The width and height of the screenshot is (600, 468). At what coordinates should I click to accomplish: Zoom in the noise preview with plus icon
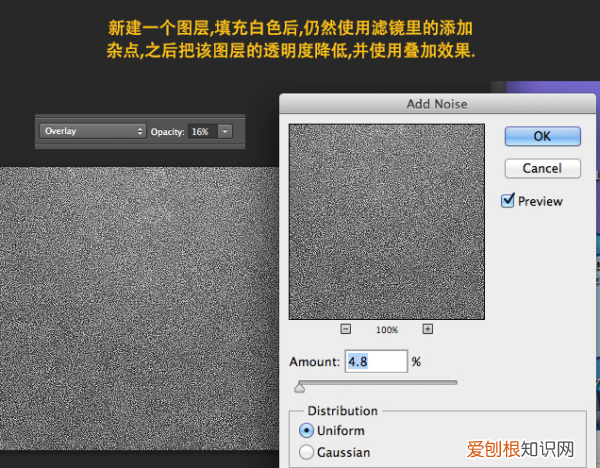tap(427, 329)
